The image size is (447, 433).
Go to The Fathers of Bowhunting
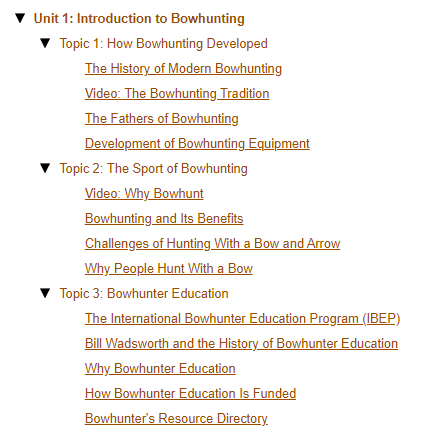click(x=162, y=118)
